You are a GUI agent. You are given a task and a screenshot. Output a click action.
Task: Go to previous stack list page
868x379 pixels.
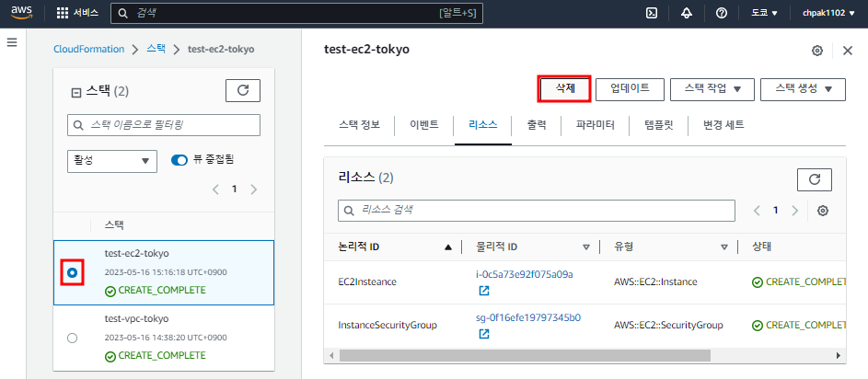click(x=216, y=189)
